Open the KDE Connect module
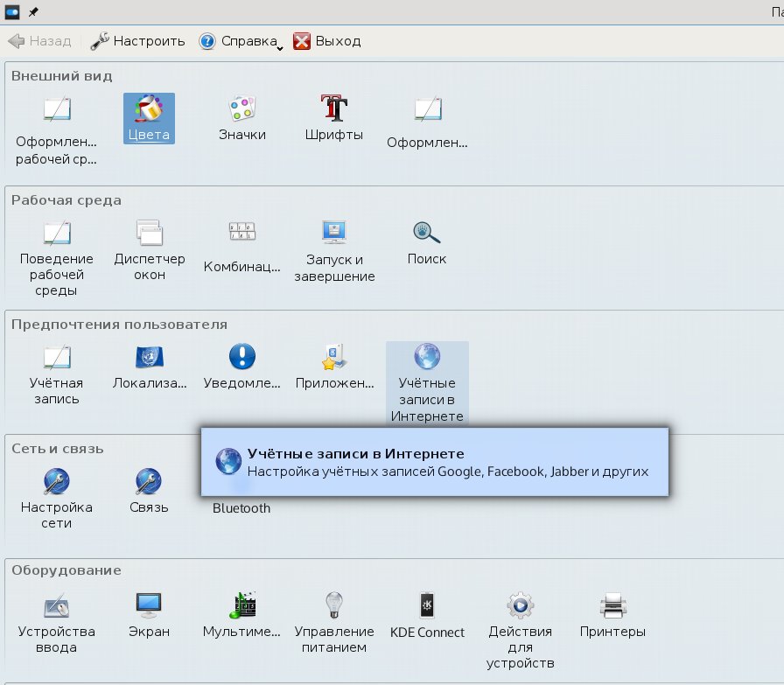This screenshot has width=784, height=685. tap(427, 616)
